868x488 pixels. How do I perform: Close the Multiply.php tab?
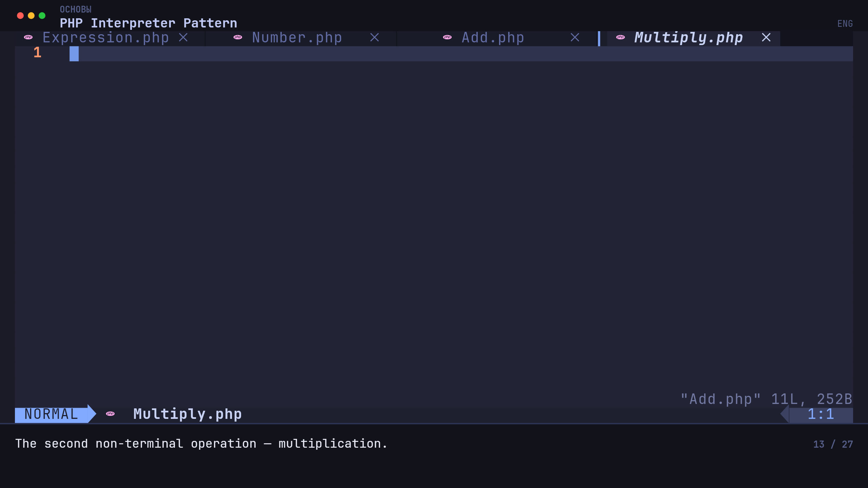[x=766, y=37]
